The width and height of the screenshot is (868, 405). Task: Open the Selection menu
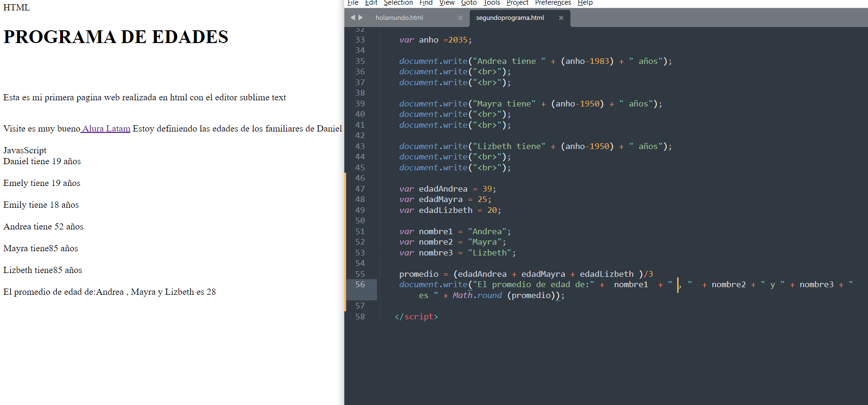[398, 3]
